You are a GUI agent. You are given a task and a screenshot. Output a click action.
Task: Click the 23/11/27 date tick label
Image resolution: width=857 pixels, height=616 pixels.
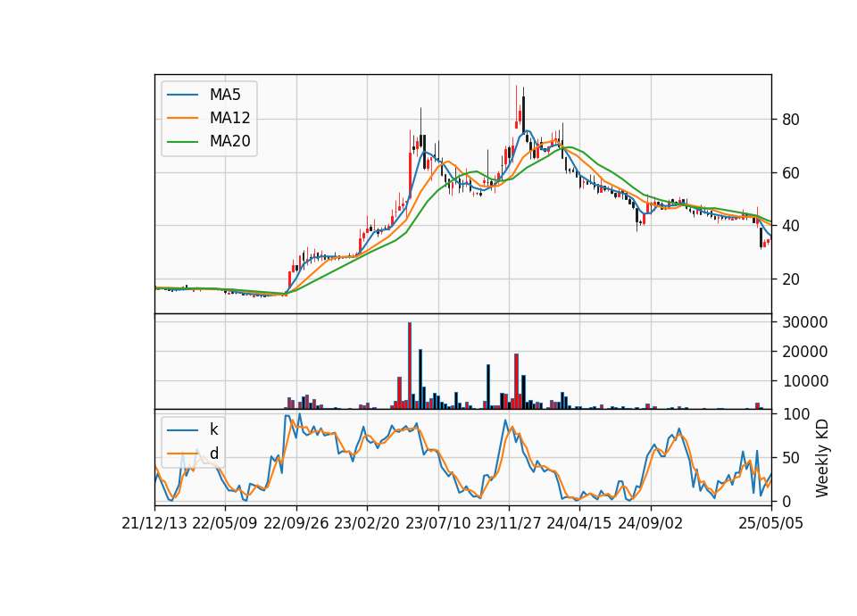point(508,523)
